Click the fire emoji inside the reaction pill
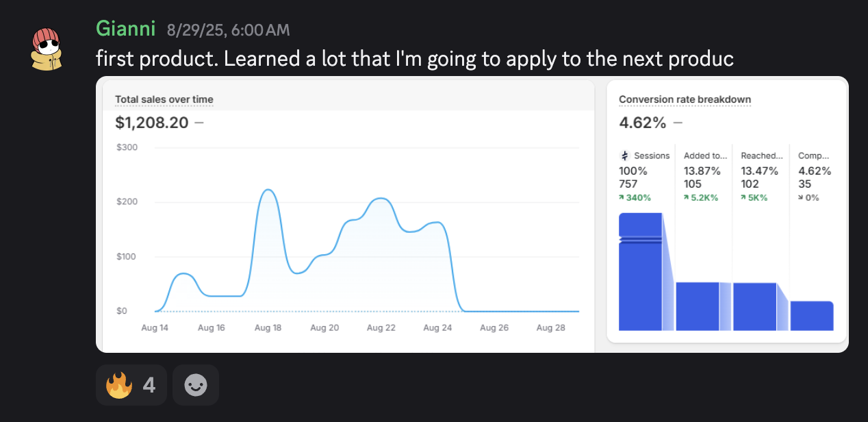 pos(120,384)
